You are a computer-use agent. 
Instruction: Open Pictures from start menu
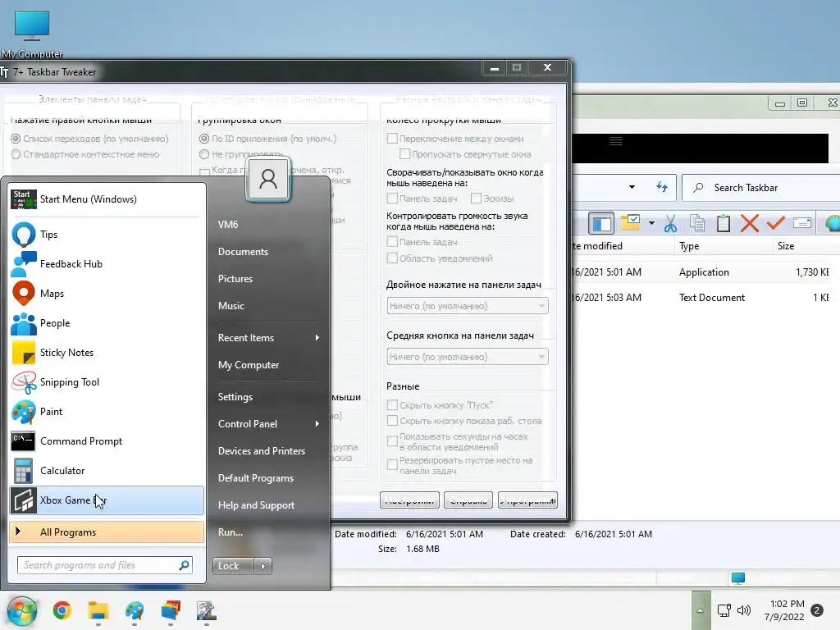tap(268, 279)
